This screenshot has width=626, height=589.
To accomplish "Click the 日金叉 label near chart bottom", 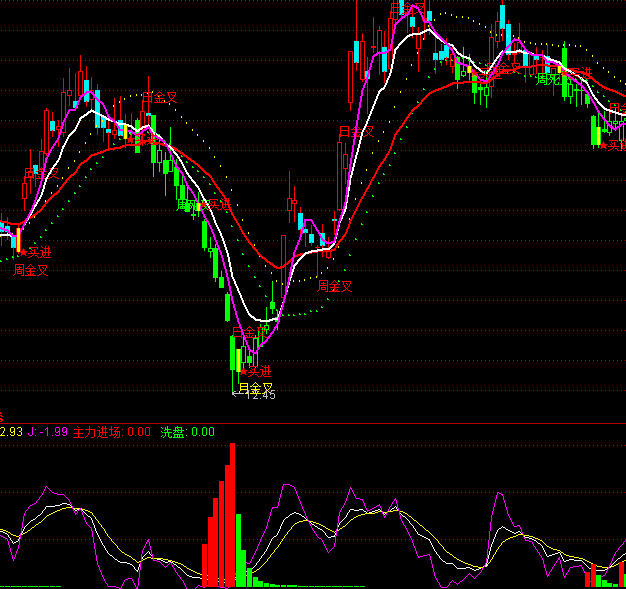I will coord(247,333).
